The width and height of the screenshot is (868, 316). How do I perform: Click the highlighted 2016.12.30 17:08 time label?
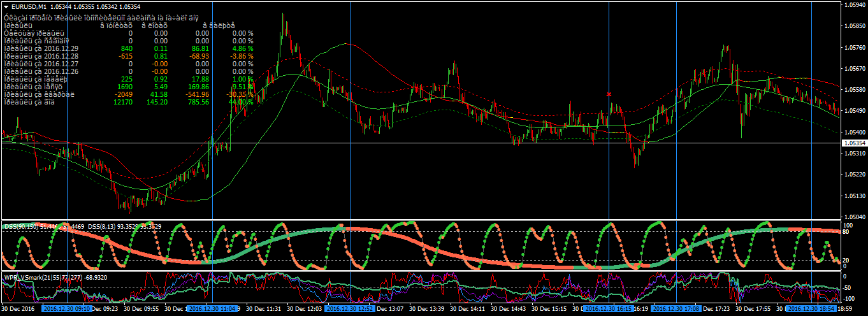(677, 308)
